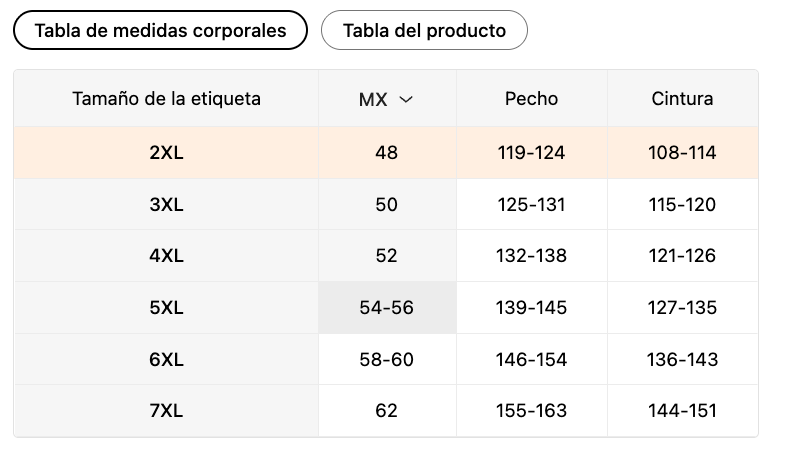The image size is (794, 456).
Task: Click the 119-124 chest measurement cell
Action: [531, 153]
